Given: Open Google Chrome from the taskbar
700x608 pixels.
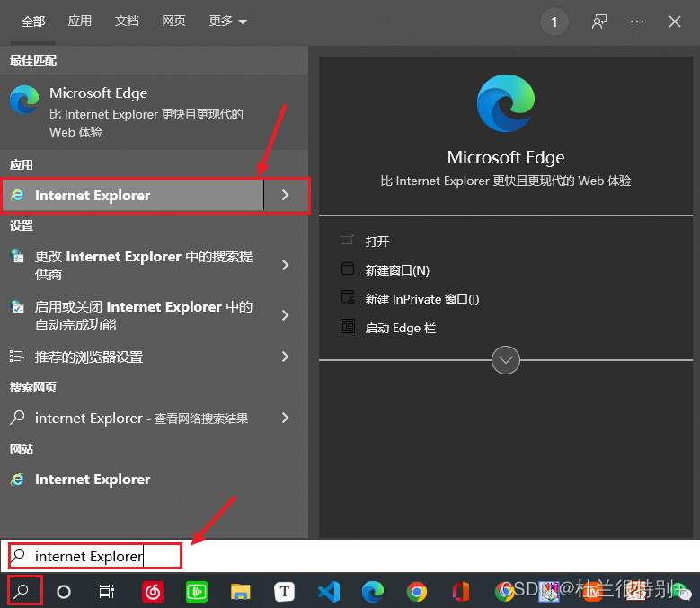Looking at the screenshot, I should pos(417,592).
